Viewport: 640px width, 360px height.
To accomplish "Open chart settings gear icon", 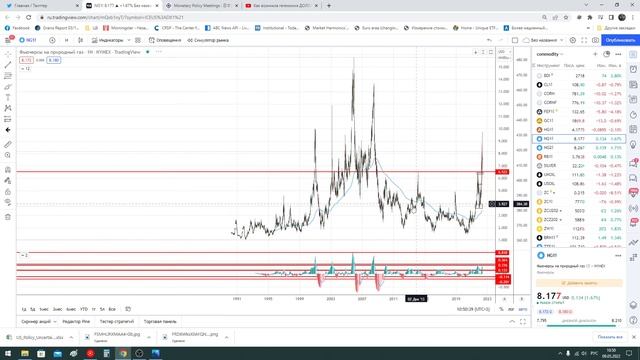I will (573, 40).
